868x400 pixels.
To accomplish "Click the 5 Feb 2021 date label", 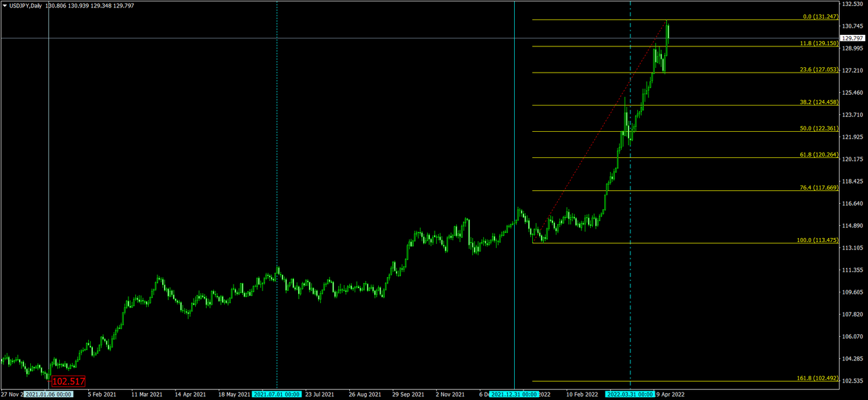I will pyautogui.click(x=102, y=395).
